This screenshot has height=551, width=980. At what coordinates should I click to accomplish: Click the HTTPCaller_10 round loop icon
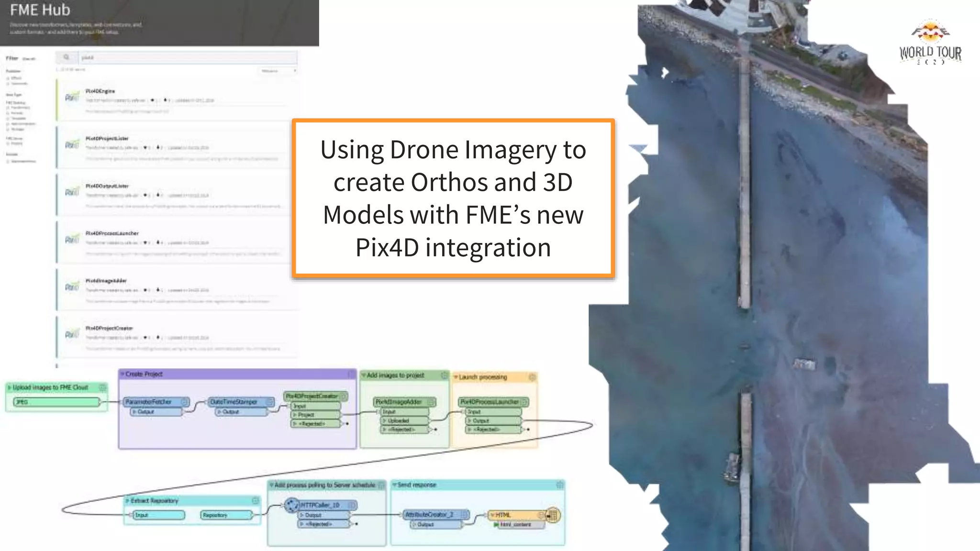pos(291,505)
